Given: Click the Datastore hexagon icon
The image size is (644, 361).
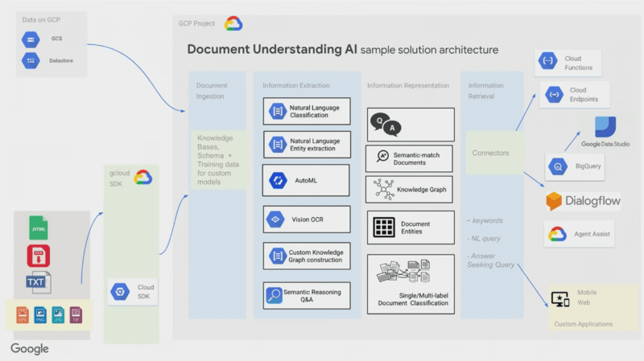Looking at the screenshot, I should coord(31,61).
